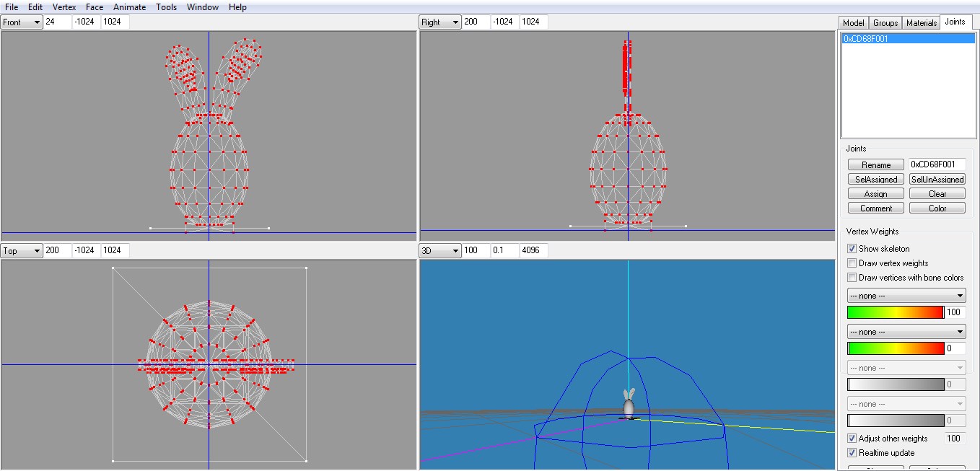
Task: Focus the 3D viewport far clip 4096
Action: [x=534, y=251]
